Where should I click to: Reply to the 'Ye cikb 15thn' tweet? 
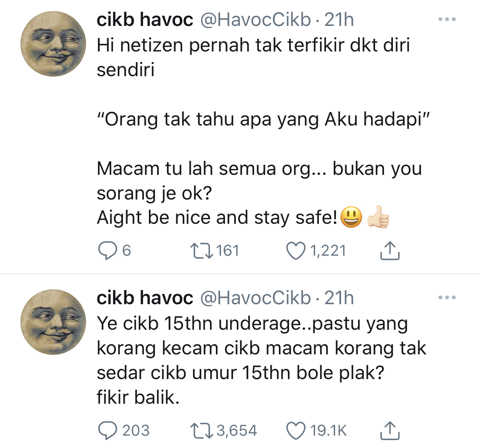click(x=107, y=430)
